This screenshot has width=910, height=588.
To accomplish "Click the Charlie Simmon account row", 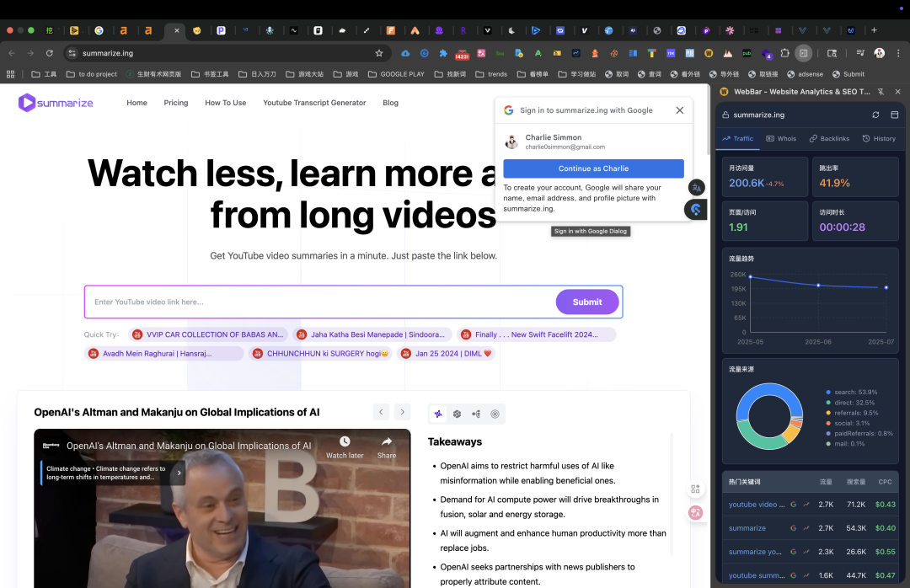I will tap(593, 142).
